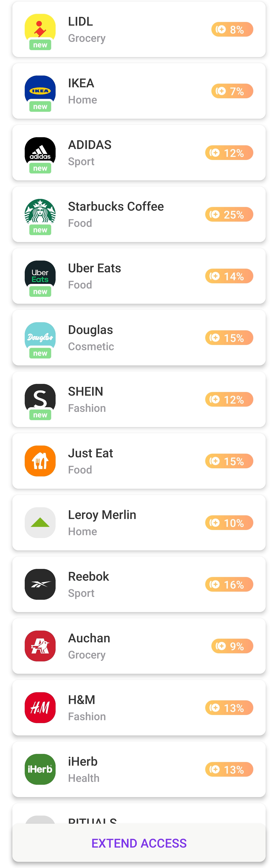Screen dimensions: 278x868
Task: Open the partially visible RITUALS card
Action: pyautogui.click(x=139, y=814)
